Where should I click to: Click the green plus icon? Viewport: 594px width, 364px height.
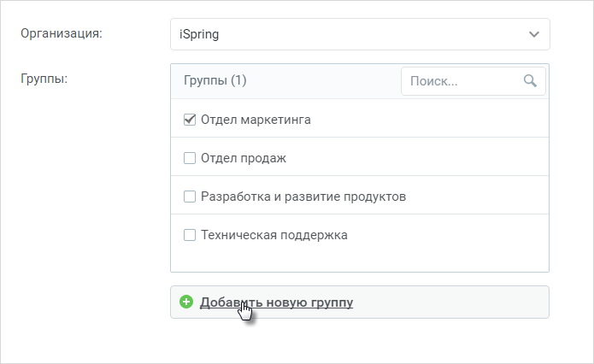pos(186,302)
